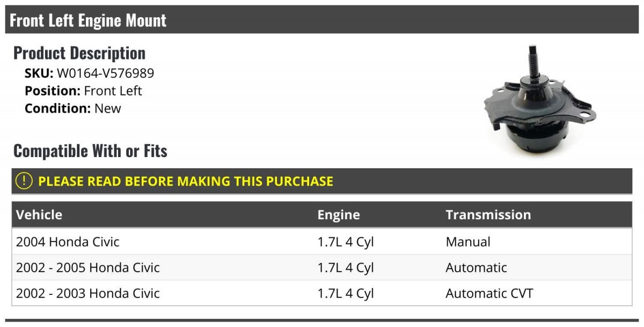Click the engine cell in the 2002 - 2003 row
This screenshot has height=327, width=644.
pos(346,293)
